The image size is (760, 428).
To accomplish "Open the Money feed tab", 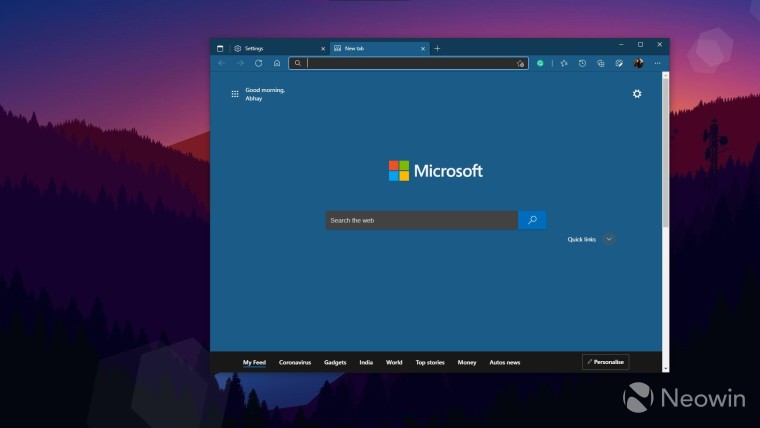I will [x=467, y=363].
